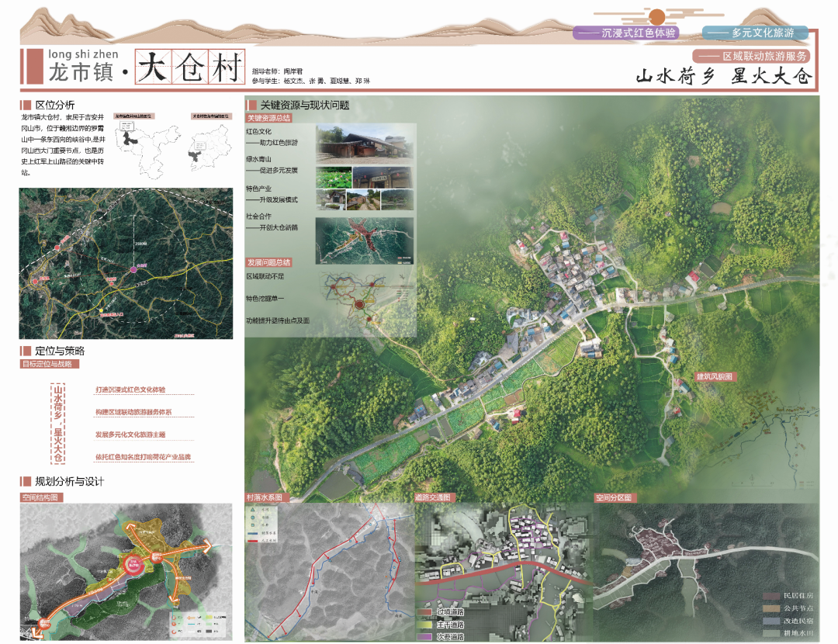838x644 pixels.
Task: Click the 发展多元化文化旅游主题 strategy text
Action: 130,435
